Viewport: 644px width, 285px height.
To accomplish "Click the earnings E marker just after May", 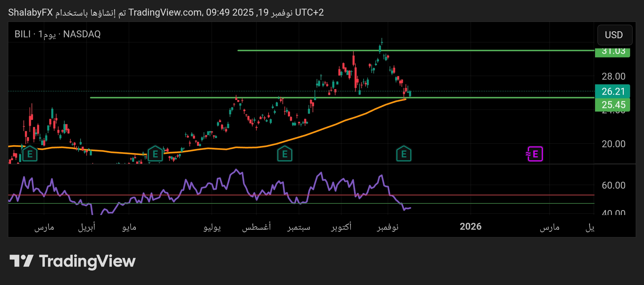I will coord(155,154).
